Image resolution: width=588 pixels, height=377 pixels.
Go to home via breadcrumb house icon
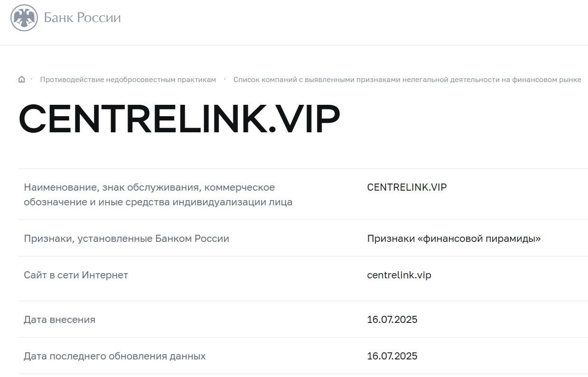point(21,80)
